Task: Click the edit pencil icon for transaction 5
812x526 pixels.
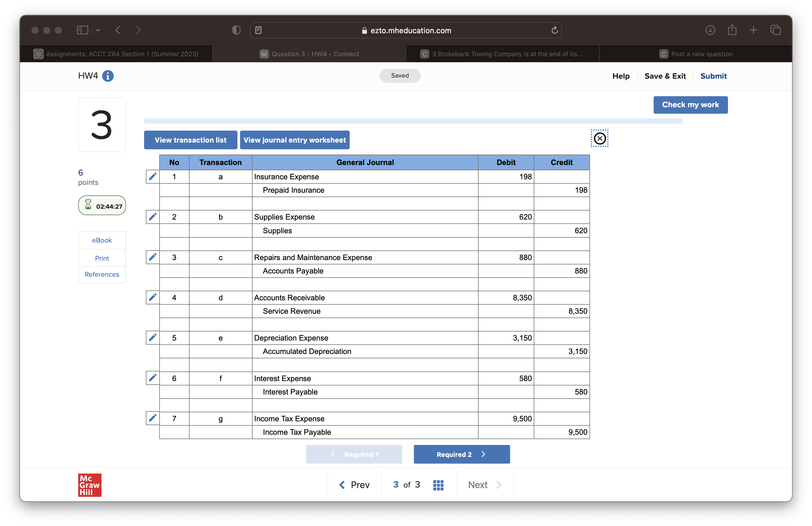Action: (153, 338)
